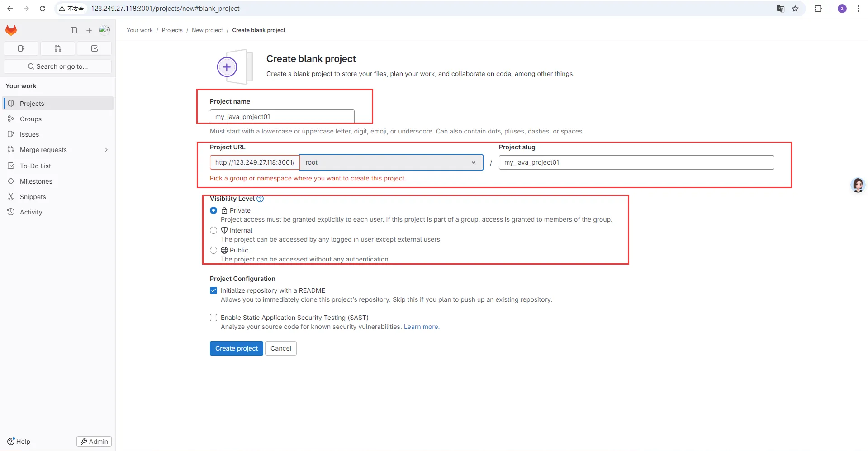
Task: Click the floating assistant avatar
Action: click(858, 185)
